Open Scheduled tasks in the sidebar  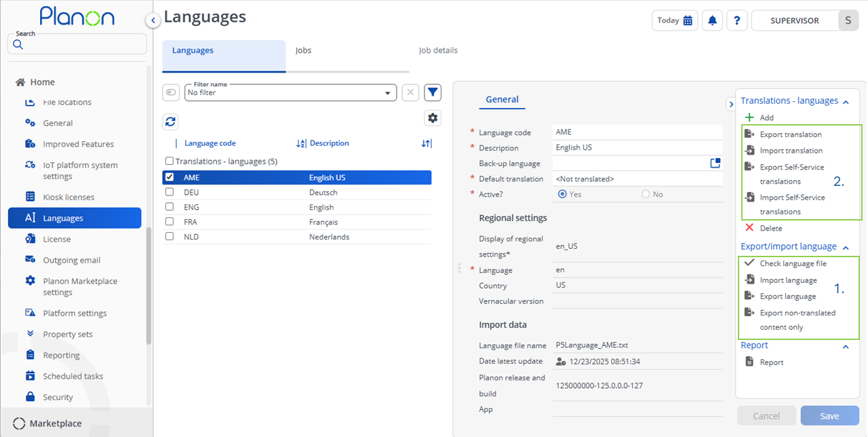point(73,376)
